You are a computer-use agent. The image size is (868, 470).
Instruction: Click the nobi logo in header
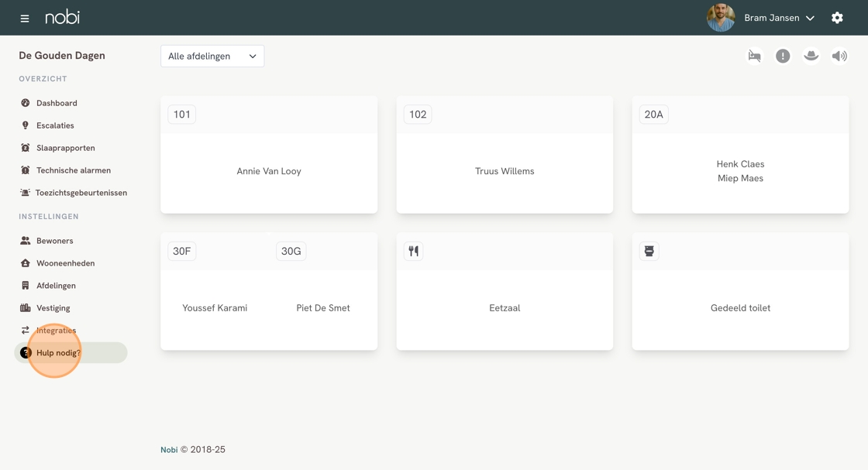coord(62,17)
